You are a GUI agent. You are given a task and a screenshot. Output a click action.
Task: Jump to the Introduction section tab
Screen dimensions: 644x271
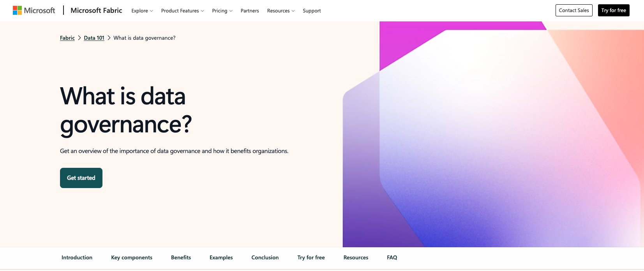pos(77,257)
